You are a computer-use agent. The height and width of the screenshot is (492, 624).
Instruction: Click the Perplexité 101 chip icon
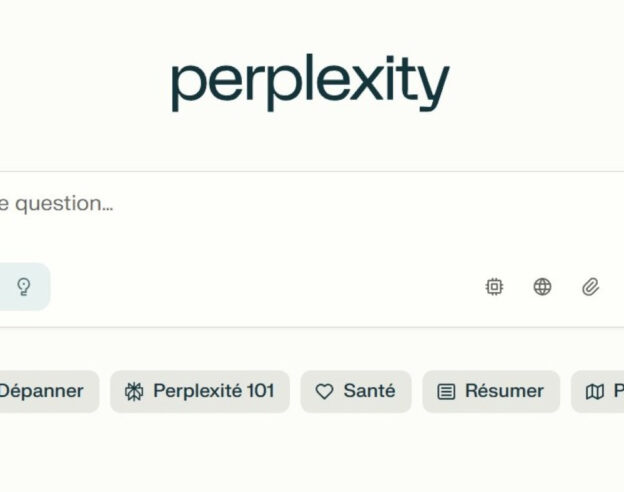click(x=134, y=391)
